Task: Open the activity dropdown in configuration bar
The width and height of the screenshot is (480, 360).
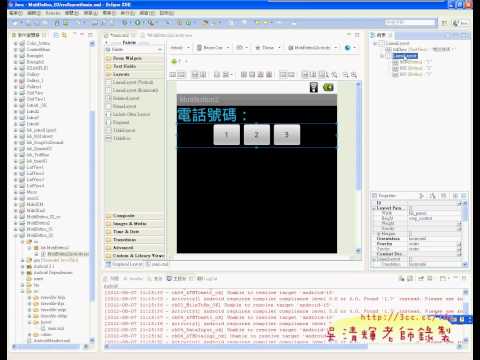Action: click(x=313, y=48)
